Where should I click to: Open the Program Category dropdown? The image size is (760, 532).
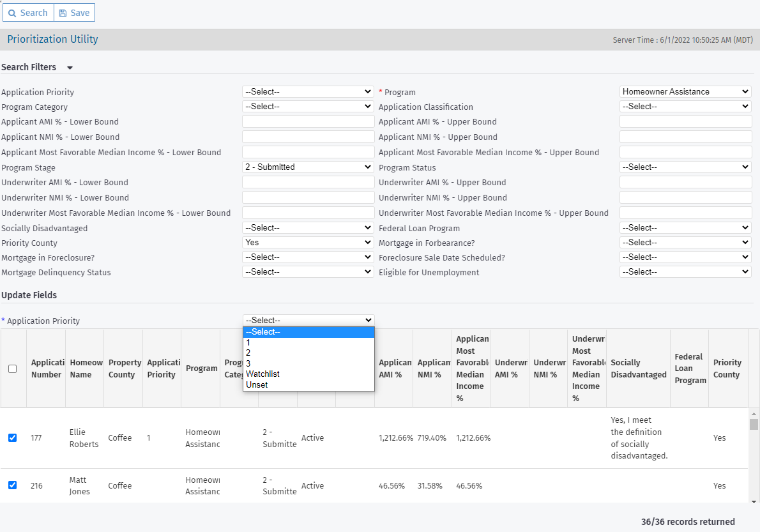tap(307, 106)
